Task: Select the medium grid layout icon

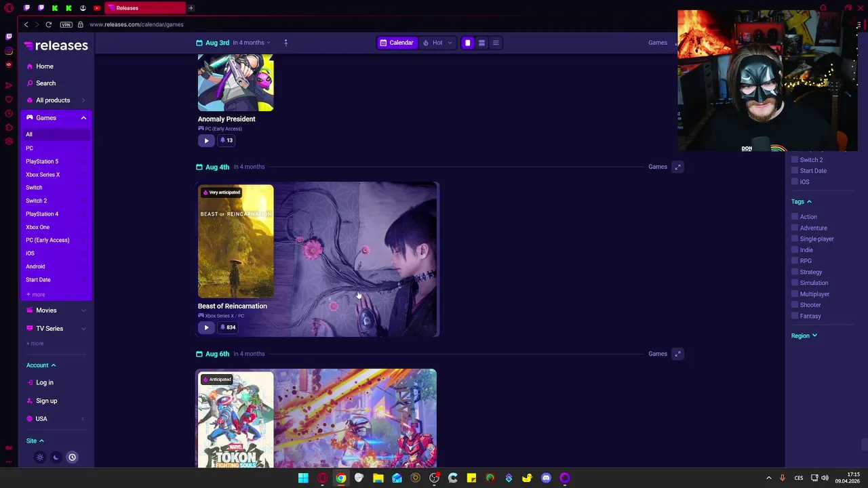Action: pos(481,43)
